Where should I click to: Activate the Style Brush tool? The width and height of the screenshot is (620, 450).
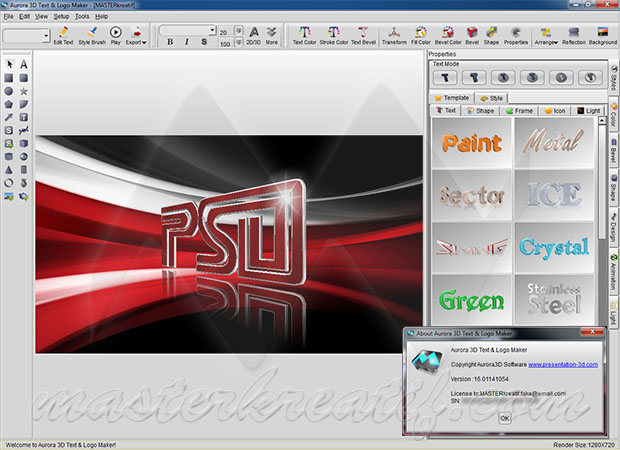[92, 36]
